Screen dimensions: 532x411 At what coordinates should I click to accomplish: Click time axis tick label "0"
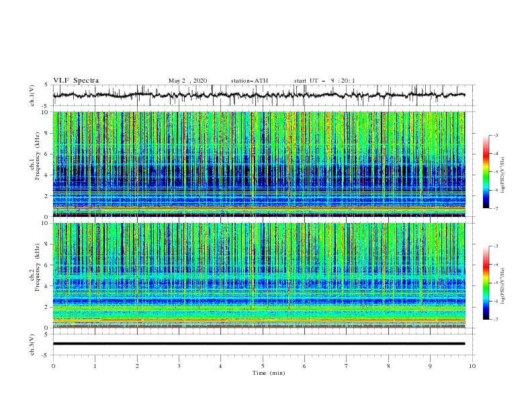tap(53, 366)
